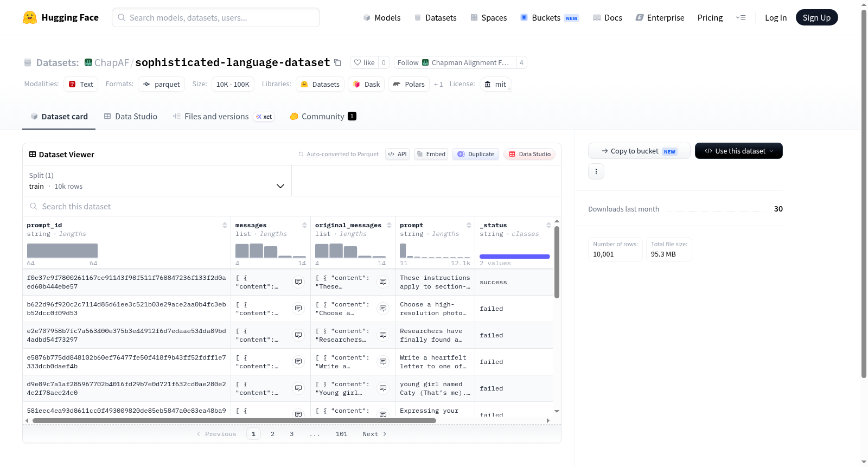The width and height of the screenshot is (868, 467).
Task: Click the search magnifier in dataset search
Action: [x=34, y=207]
